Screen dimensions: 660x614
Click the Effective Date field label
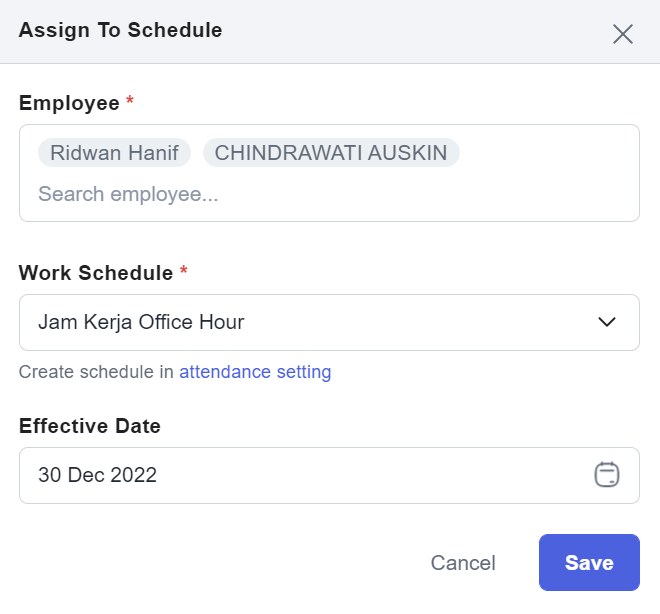click(x=90, y=426)
